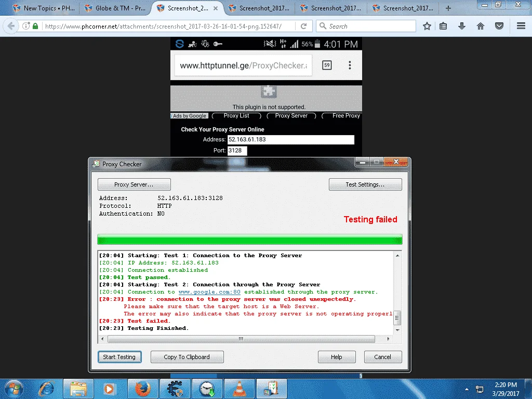Click the green secure padlock icon
Image resolution: width=532 pixels, height=399 pixels.
tap(35, 26)
